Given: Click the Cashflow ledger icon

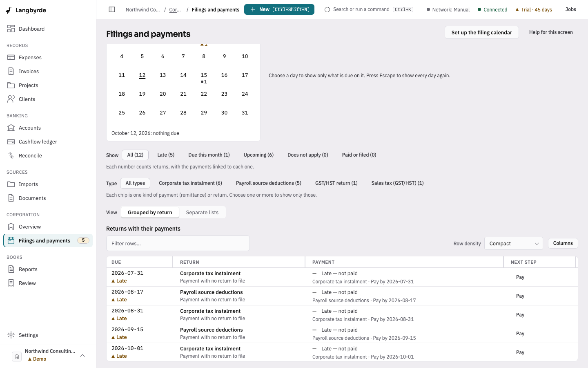Looking at the screenshot, I should (11, 141).
